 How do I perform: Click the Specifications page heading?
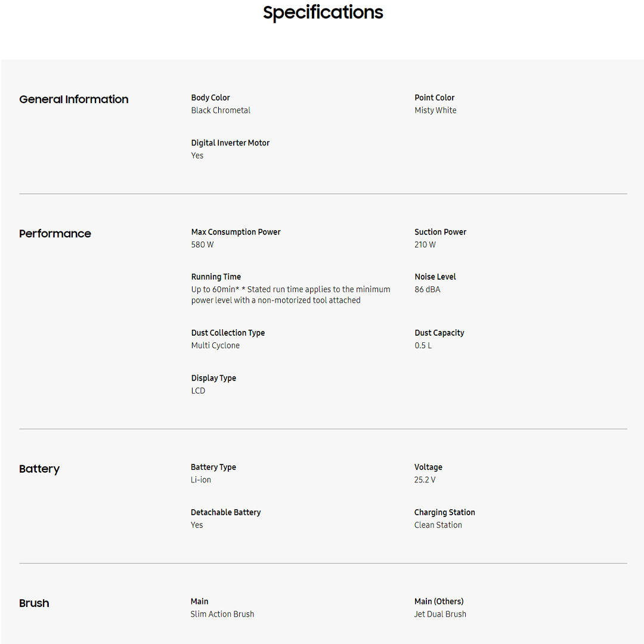(x=323, y=13)
